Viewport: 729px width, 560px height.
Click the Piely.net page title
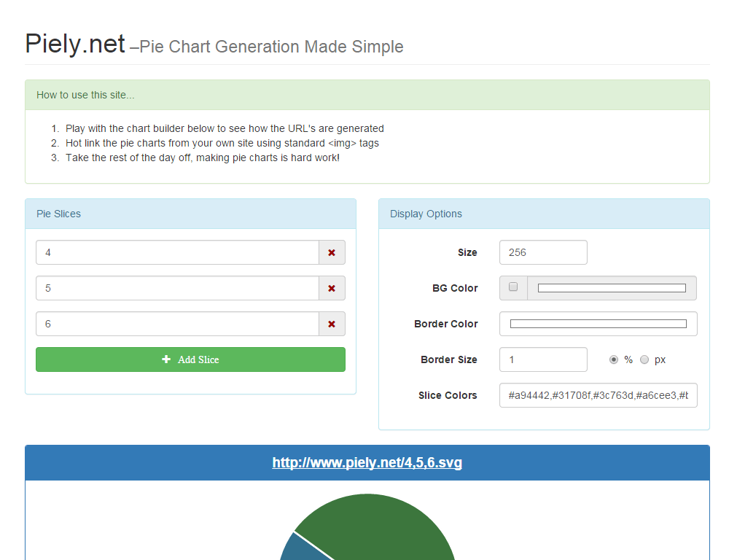[x=75, y=44]
